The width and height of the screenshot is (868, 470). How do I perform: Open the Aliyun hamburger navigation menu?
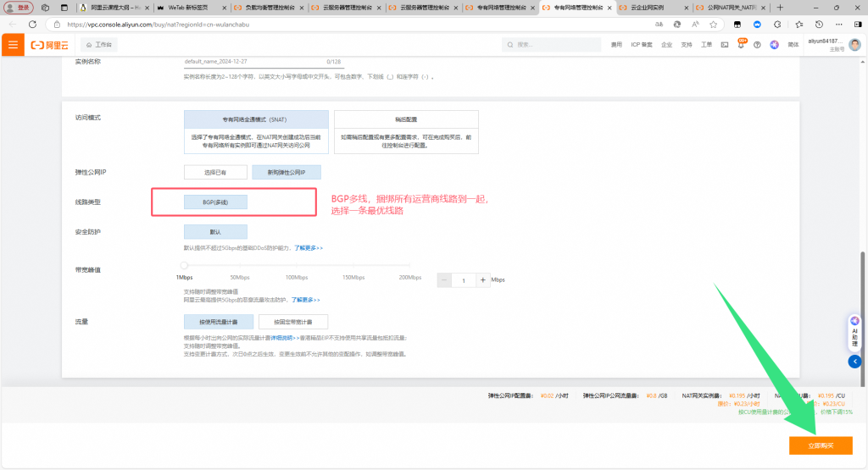(x=12, y=44)
